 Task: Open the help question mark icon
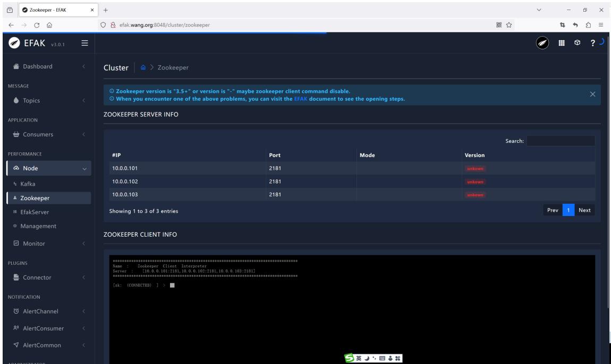[x=592, y=43]
